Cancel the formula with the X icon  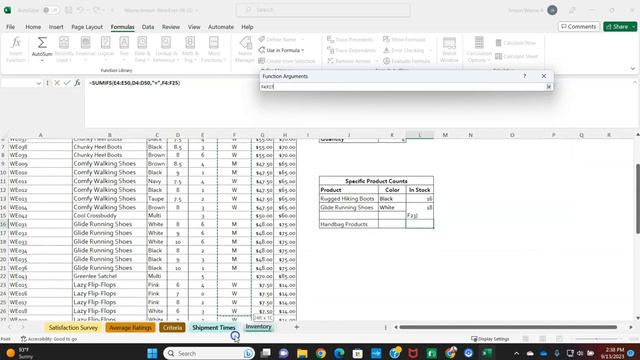click(x=57, y=83)
